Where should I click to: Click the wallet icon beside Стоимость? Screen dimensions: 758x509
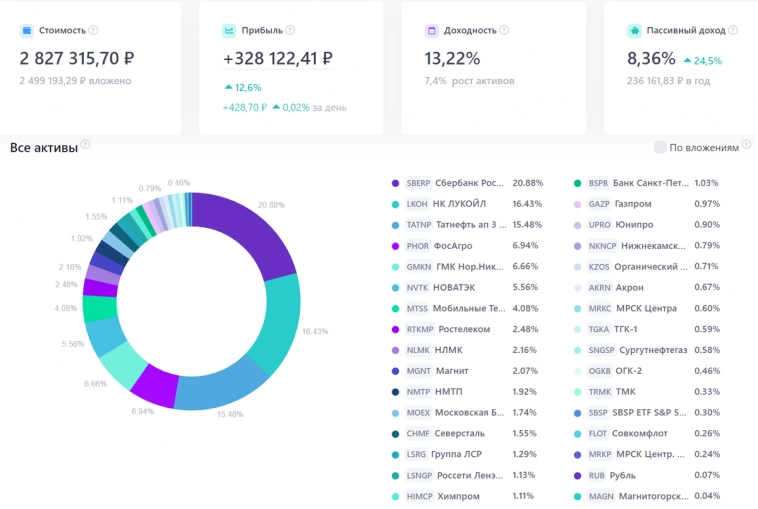(26, 31)
